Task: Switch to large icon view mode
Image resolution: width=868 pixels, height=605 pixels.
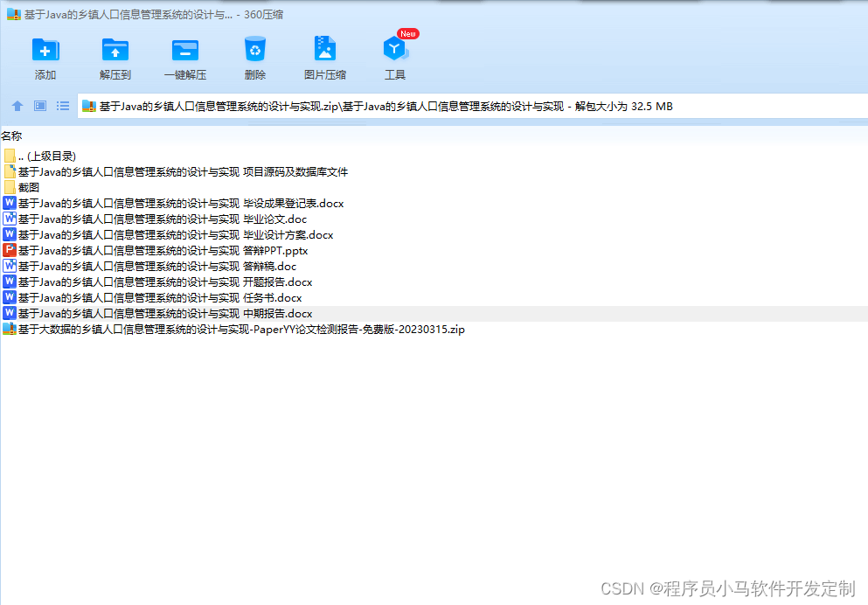Action: [38, 106]
